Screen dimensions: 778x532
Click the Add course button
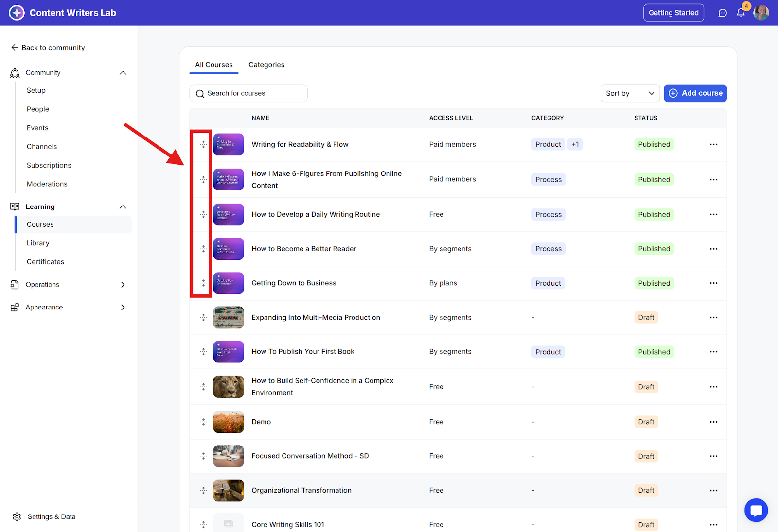pyautogui.click(x=695, y=93)
